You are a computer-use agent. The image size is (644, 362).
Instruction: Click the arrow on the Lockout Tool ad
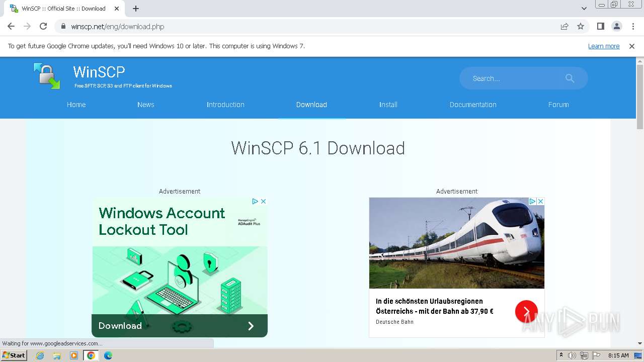pos(251,326)
